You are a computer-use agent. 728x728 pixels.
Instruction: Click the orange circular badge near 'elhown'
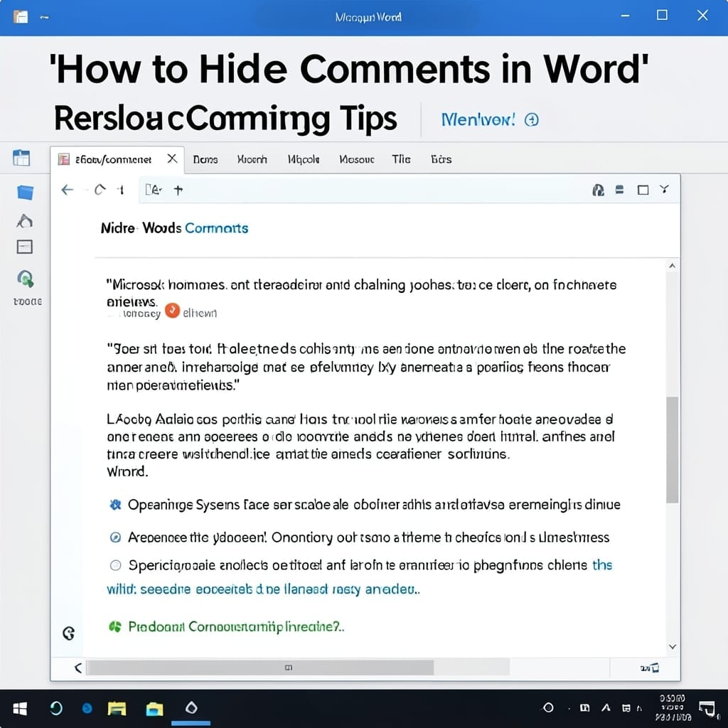[172, 311]
